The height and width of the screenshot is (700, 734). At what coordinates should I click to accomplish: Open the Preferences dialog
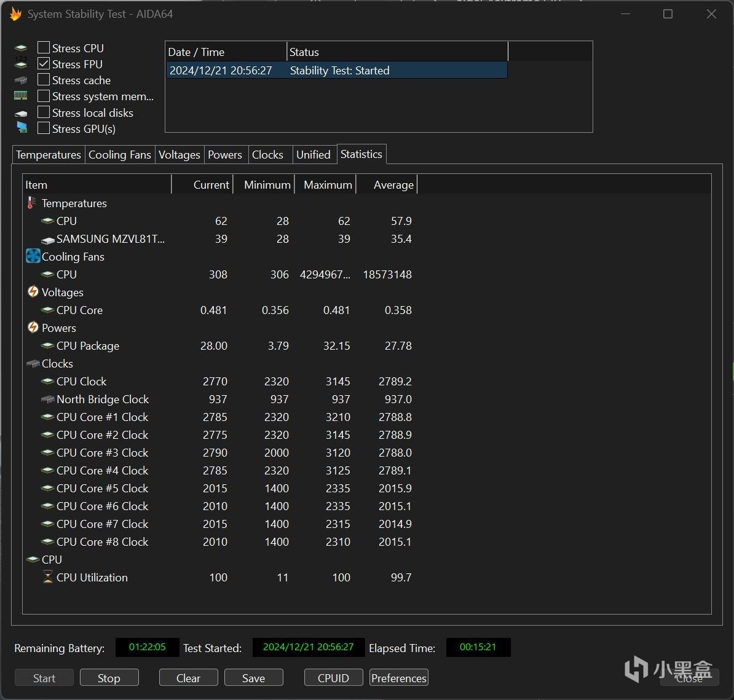pyautogui.click(x=398, y=678)
